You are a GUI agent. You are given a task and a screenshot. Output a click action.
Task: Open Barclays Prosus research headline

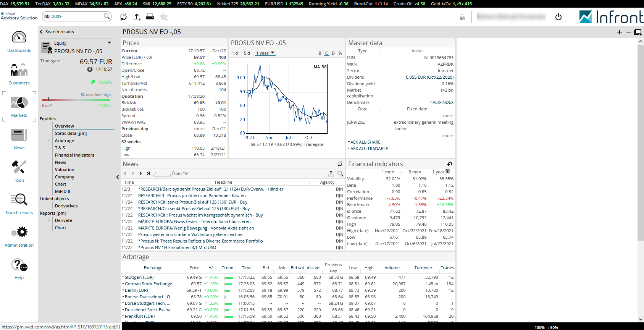click(211, 189)
